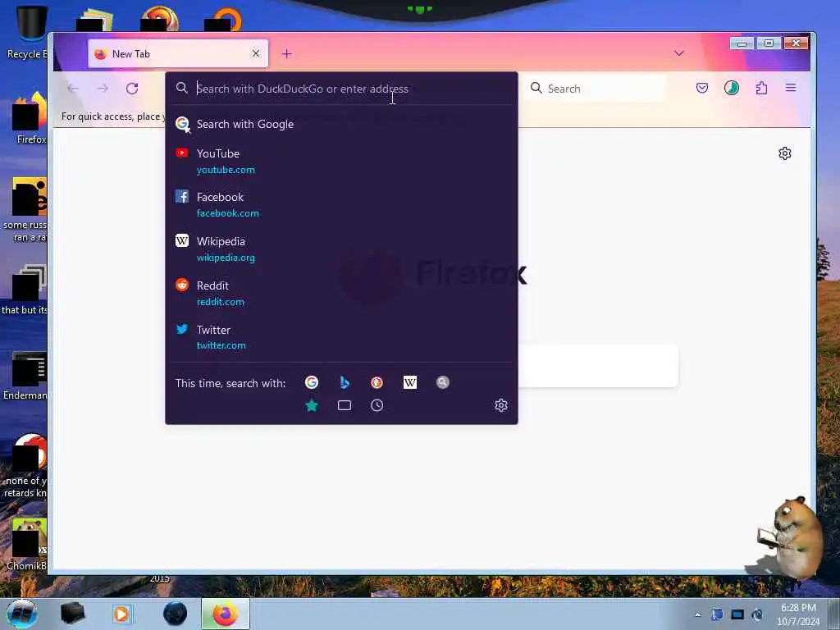The height and width of the screenshot is (630, 840).
Task: Search this time with Bing icon
Action: [345, 382]
